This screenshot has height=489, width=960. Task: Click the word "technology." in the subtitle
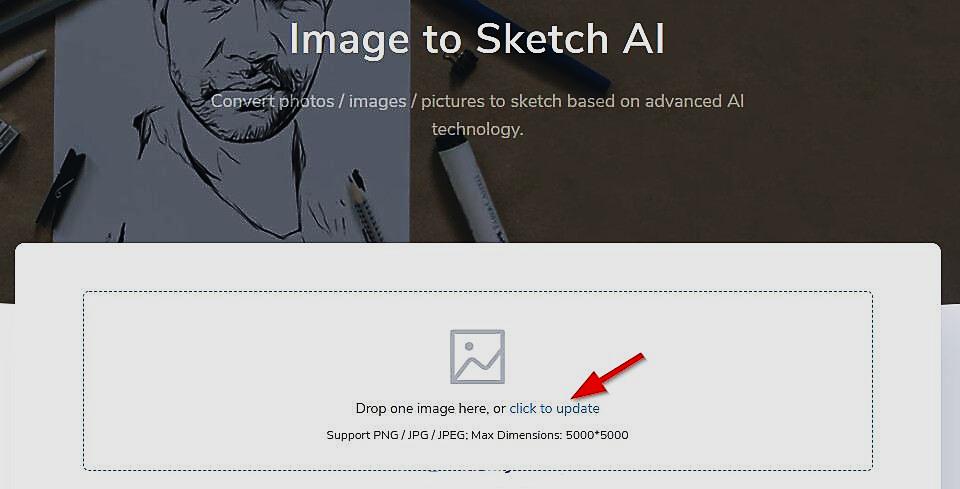[x=478, y=129]
